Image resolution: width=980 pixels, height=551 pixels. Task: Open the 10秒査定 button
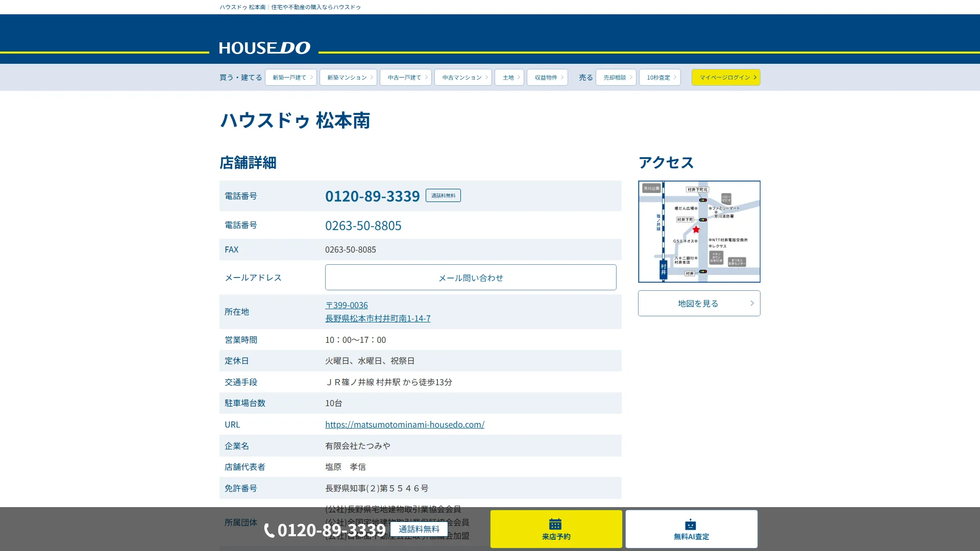pos(660,78)
